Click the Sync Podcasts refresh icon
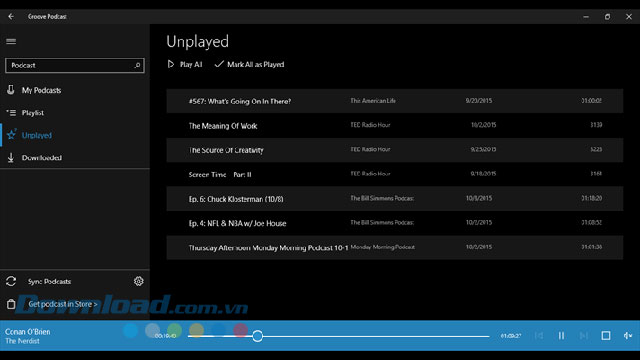This screenshot has width=640, height=360. (11, 281)
